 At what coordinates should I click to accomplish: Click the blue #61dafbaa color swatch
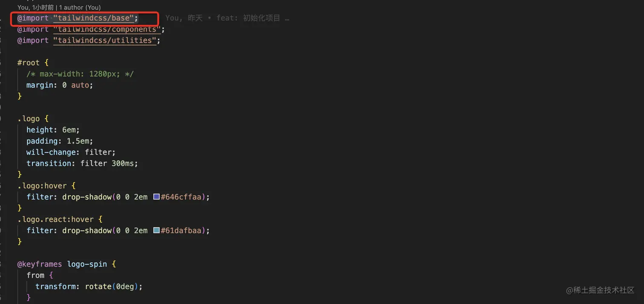(x=156, y=230)
